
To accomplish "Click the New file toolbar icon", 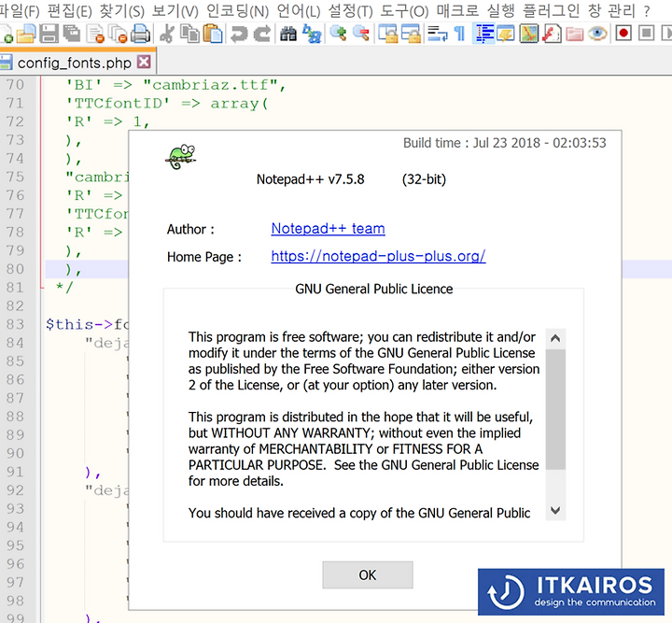I will 6,34.
